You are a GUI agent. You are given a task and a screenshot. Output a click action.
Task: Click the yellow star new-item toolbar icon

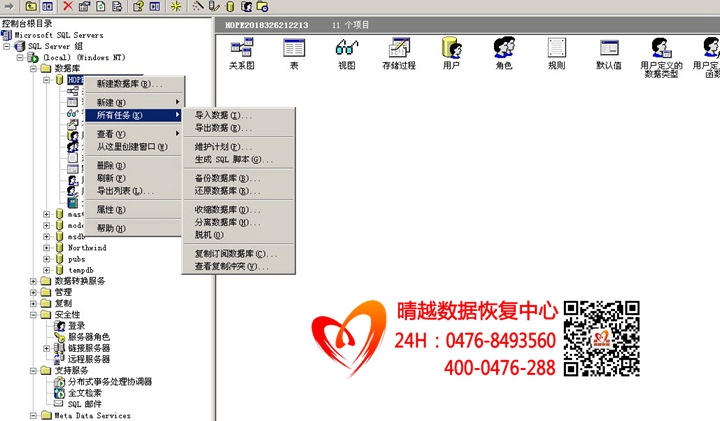coord(176,6)
